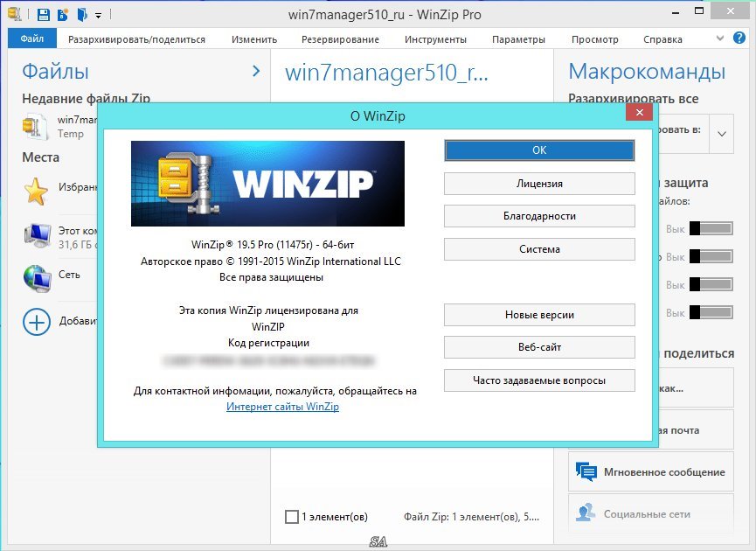Tick the 1 элемент(ов) checkbox

point(292,517)
